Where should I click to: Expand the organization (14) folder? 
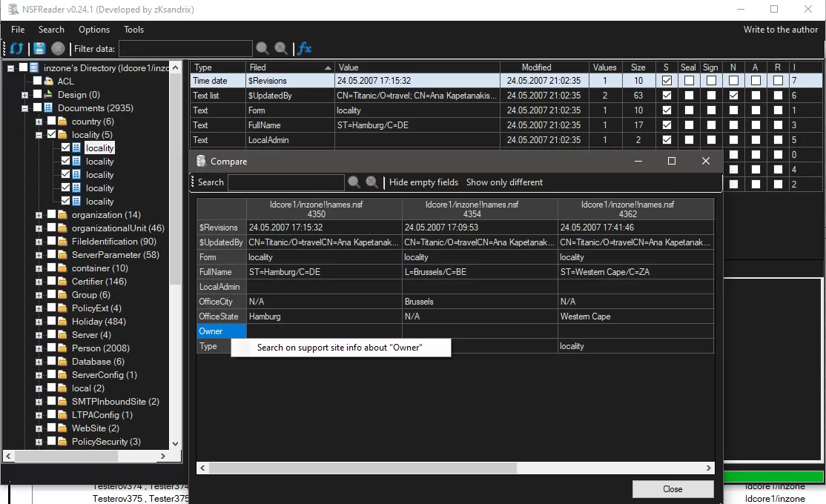pos(39,215)
